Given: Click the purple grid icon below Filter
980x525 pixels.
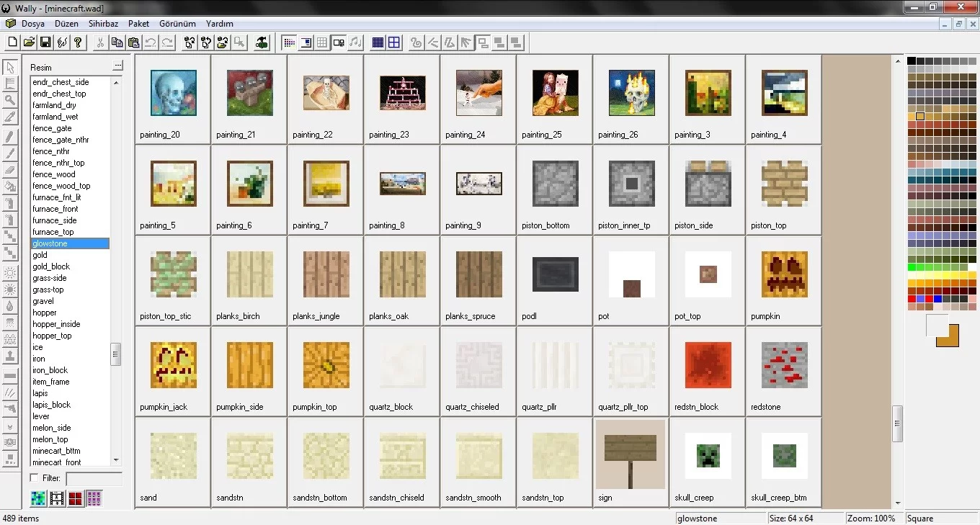Looking at the screenshot, I should click(94, 498).
